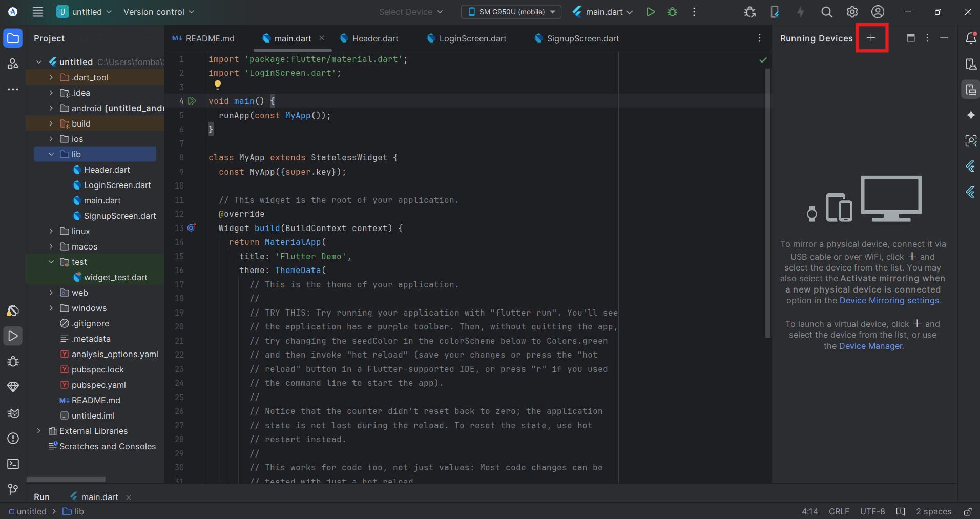
Task: Start debugging with the bug icon
Action: coord(673,12)
